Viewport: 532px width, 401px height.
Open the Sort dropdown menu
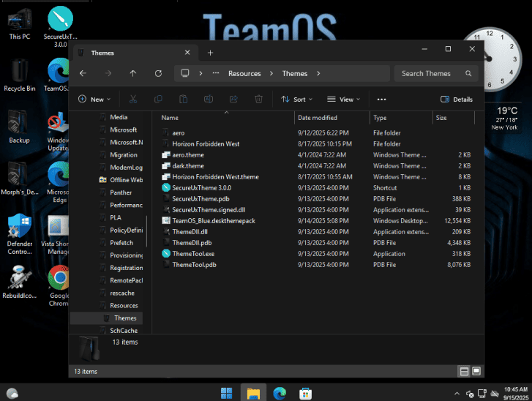click(296, 100)
